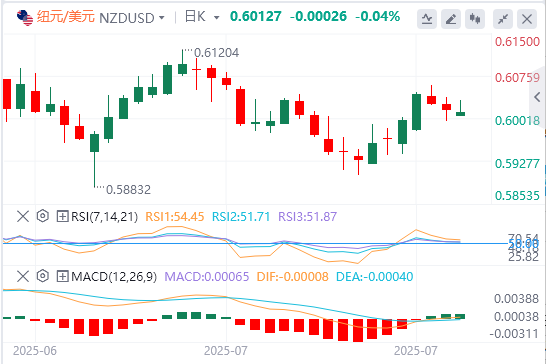546x364 pixels.
Task: Click the high label 0.61204
Action: [x=216, y=53]
